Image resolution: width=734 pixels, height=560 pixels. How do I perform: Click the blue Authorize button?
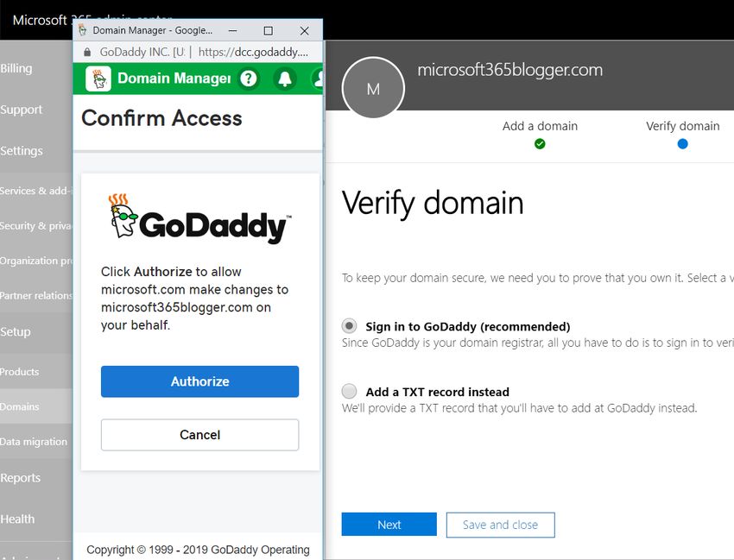tap(199, 381)
